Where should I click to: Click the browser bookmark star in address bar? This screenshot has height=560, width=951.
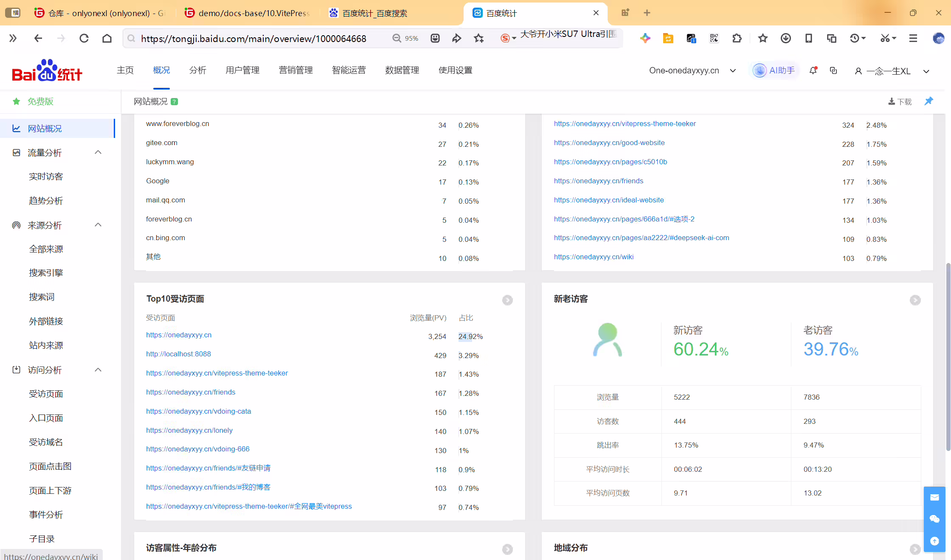coord(478,39)
